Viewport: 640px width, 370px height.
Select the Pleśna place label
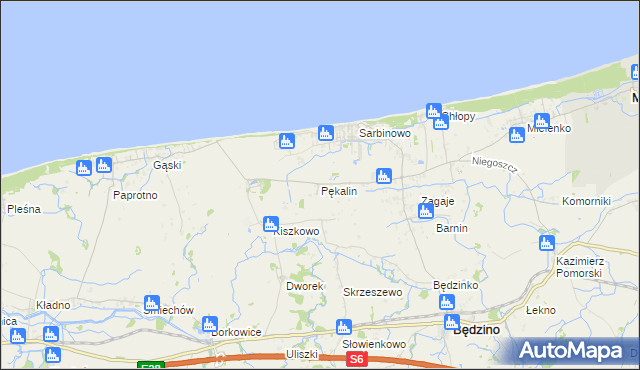click(x=24, y=209)
